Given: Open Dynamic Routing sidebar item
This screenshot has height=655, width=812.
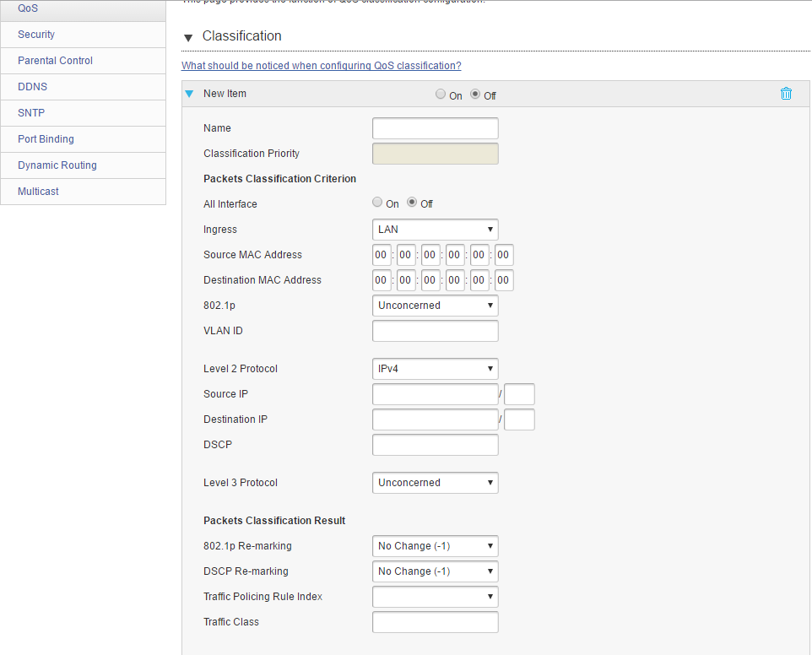Looking at the screenshot, I should coord(83,165).
